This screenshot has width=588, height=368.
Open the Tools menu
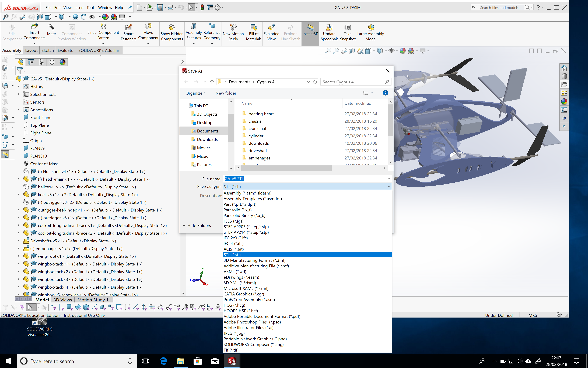(91, 8)
